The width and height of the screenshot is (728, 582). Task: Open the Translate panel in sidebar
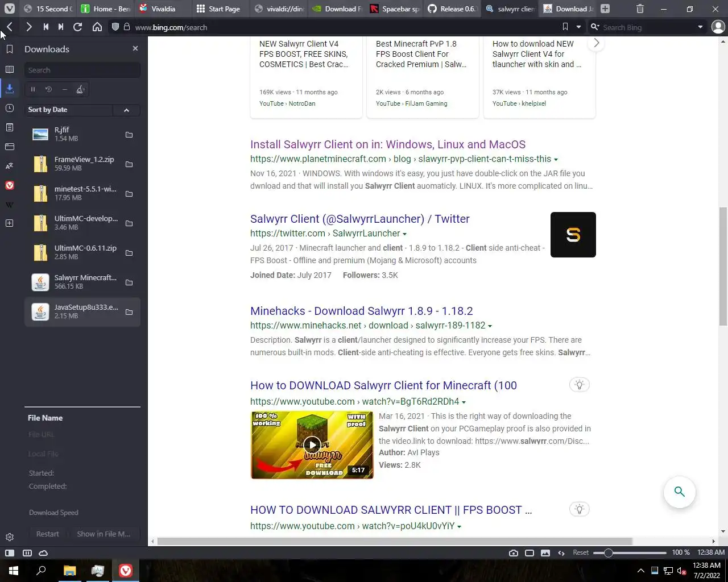[x=10, y=166]
